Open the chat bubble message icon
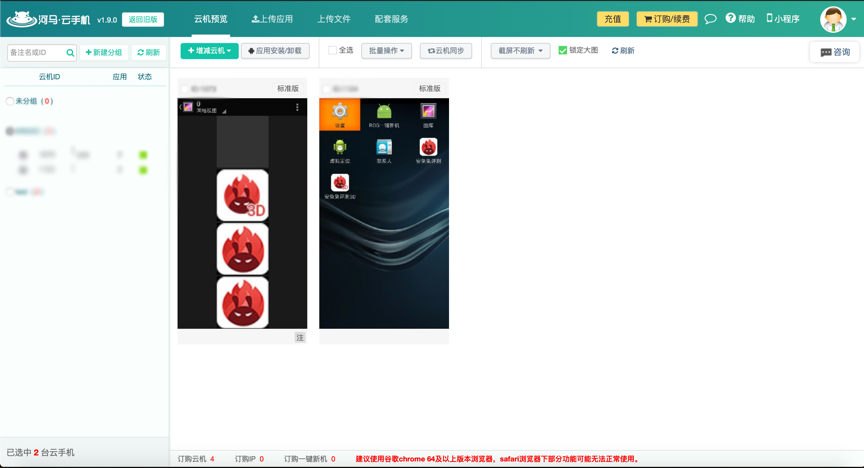Screen dimensions: 864x468 coord(710,19)
